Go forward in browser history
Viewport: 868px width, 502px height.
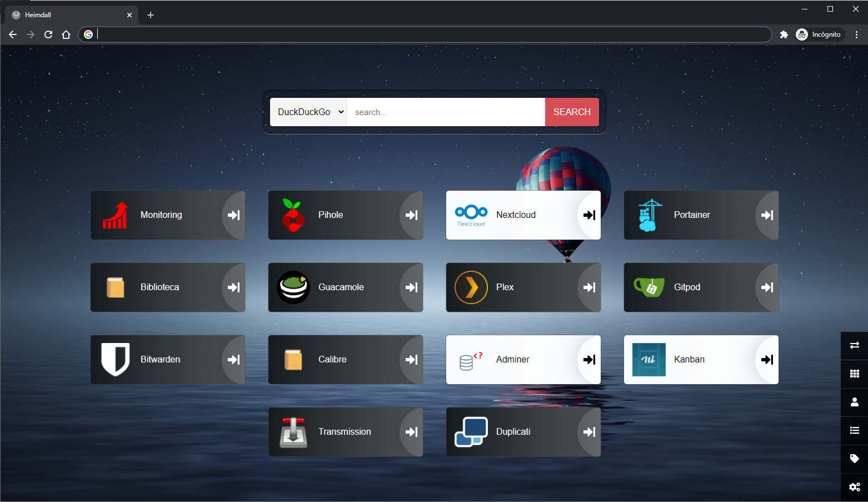[31, 34]
